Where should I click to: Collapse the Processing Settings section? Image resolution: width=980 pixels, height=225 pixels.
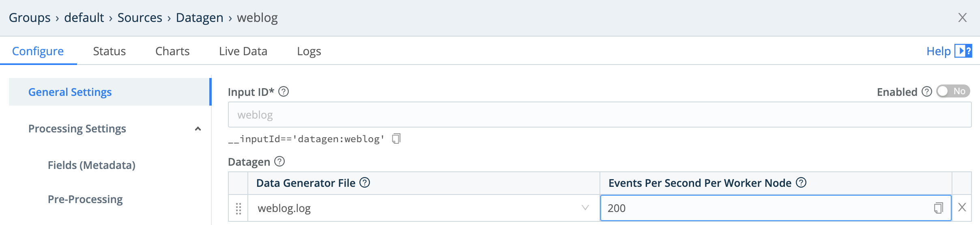click(x=198, y=129)
